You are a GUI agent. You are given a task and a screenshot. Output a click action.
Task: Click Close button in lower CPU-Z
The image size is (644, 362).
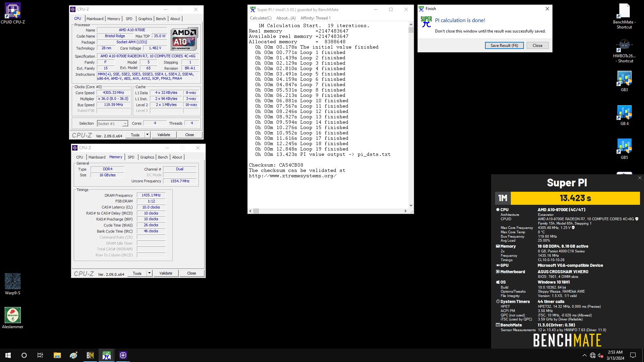coord(192,273)
